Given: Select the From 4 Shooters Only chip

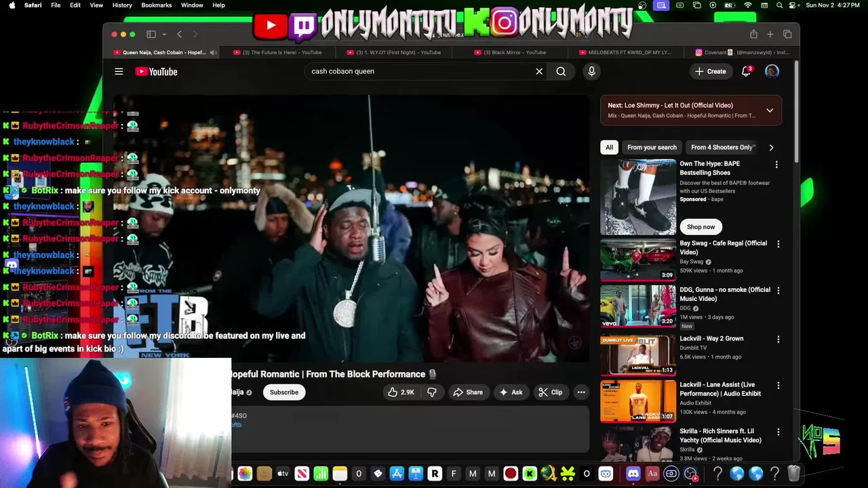Looking at the screenshot, I should (x=722, y=147).
